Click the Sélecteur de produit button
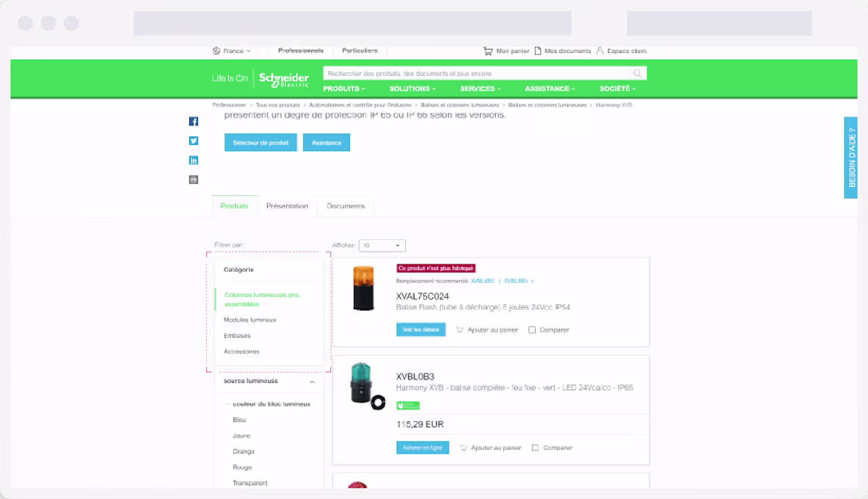Image resolution: width=868 pixels, height=499 pixels. click(x=261, y=142)
